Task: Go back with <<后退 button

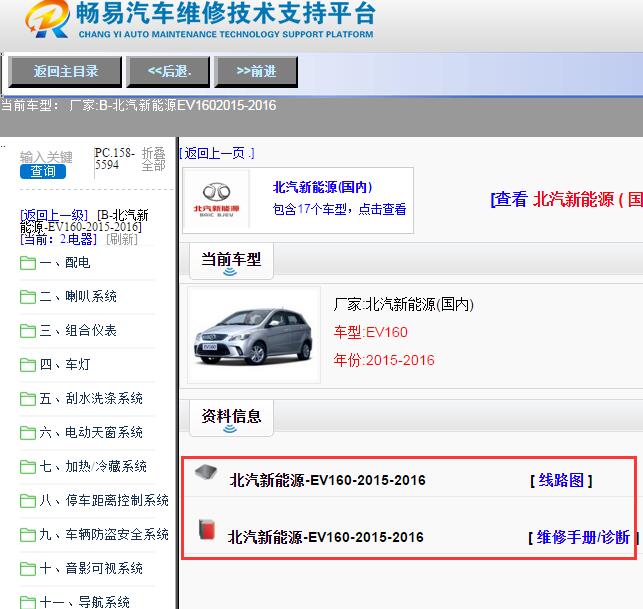Action: click(x=169, y=72)
